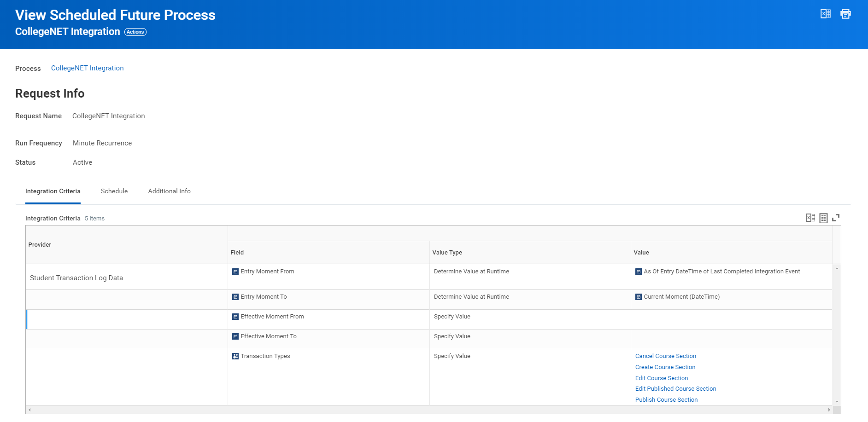The image size is (868, 422).
Task: Click icon beside Effective Moment To
Action: click(x=235, y=336)
